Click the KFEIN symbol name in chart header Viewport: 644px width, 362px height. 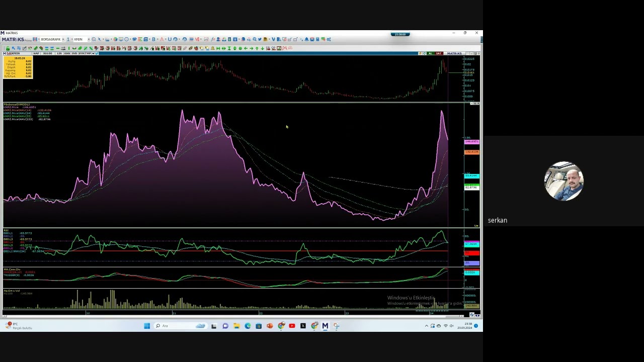click(16, 53)
